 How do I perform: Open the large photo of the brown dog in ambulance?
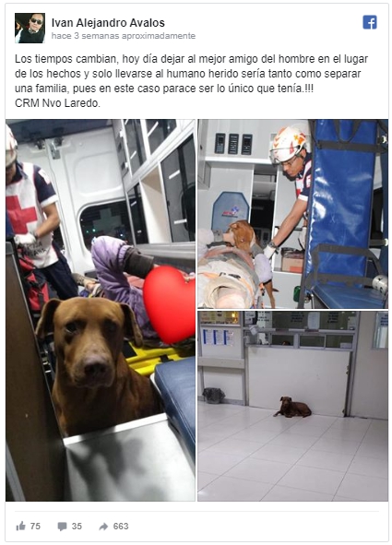[x=101, y=310]
